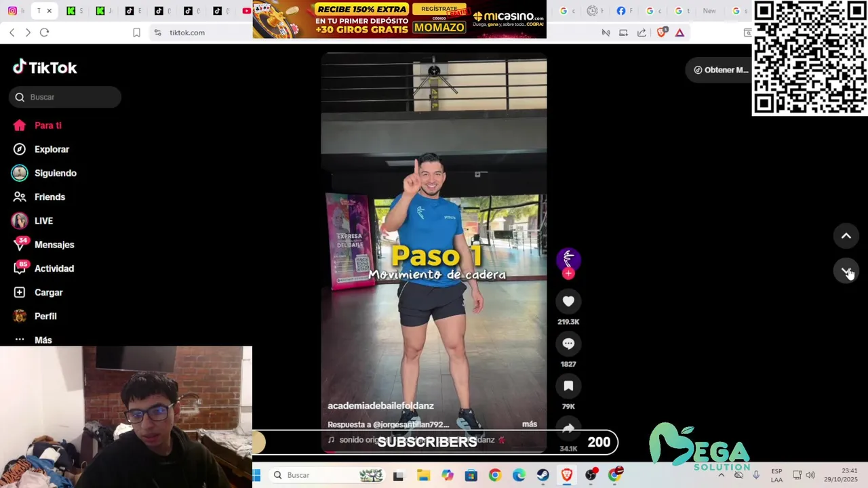Click the muted media icon in toolbar
The image size is (868, 488).
pyautogui.click(x=606, y=33)
